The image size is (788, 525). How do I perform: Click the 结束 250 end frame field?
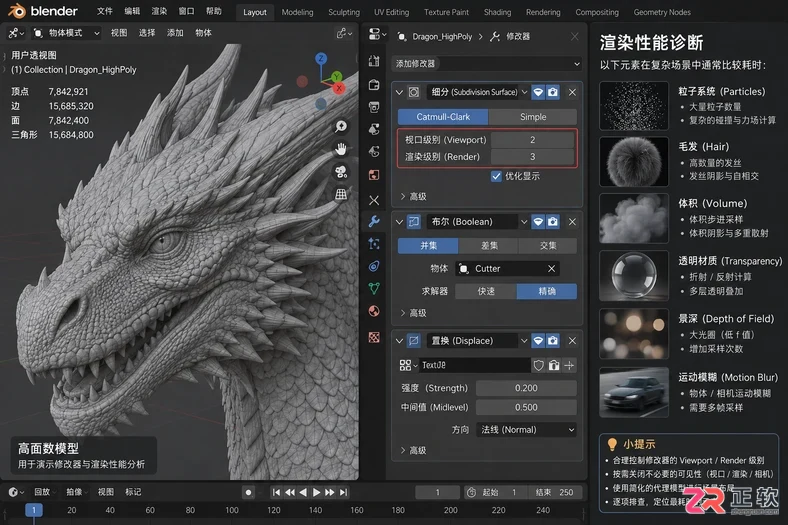[554, 492]
